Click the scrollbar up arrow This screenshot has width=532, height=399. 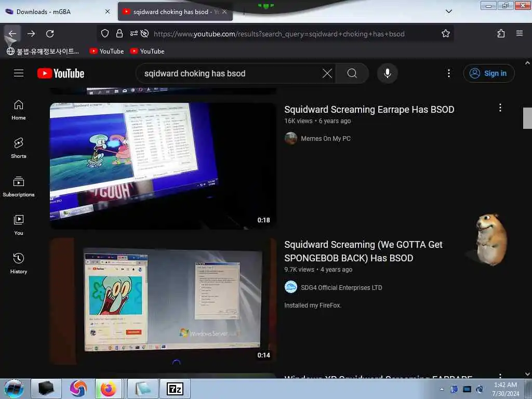point(527,63)
